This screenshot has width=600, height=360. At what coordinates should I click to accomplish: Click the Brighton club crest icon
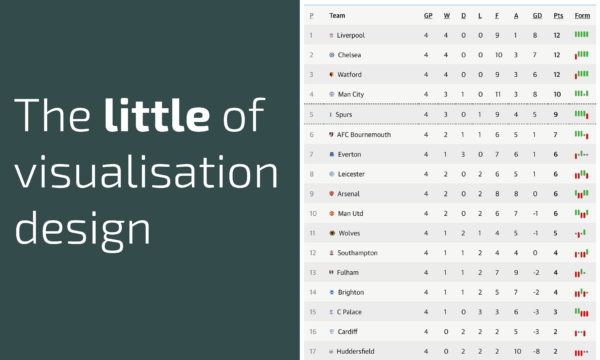pos(332,292)
